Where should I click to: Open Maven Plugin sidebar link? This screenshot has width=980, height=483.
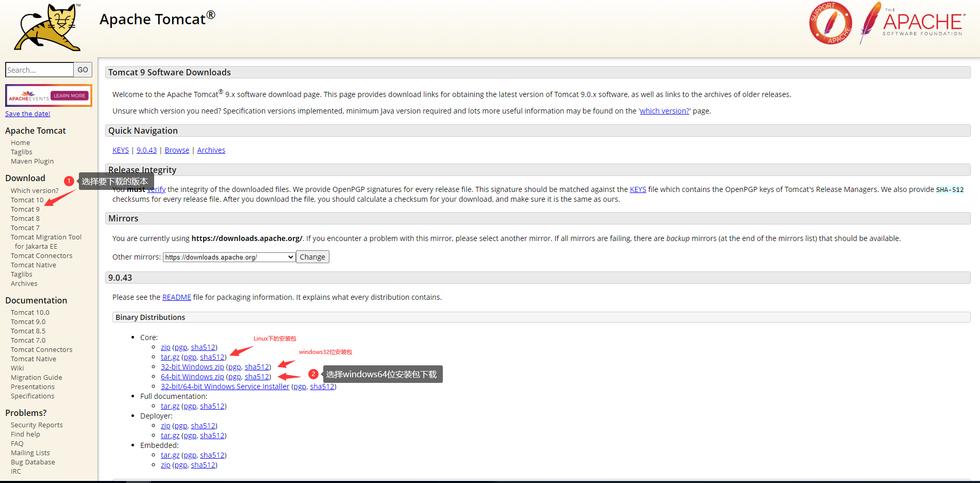32,162
